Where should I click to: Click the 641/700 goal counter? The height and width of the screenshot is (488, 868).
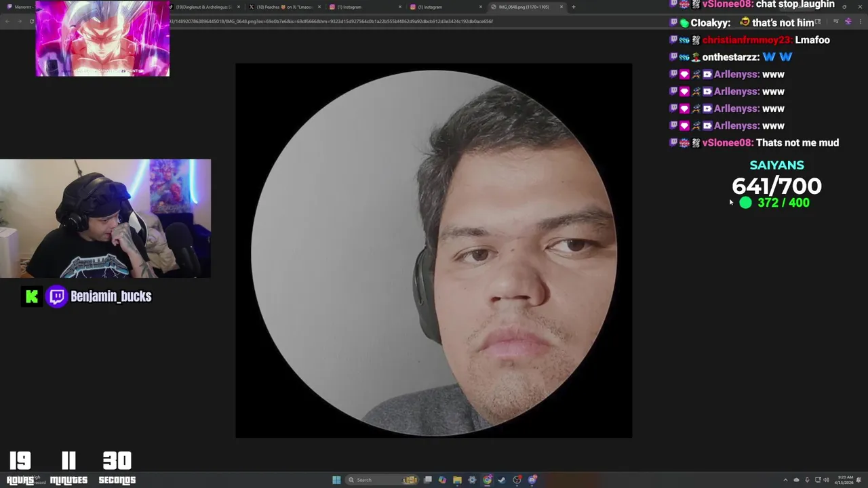click(x=776, y=186)
